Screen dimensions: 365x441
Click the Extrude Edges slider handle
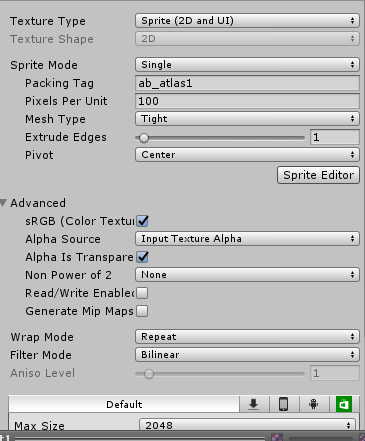[144, 138]
